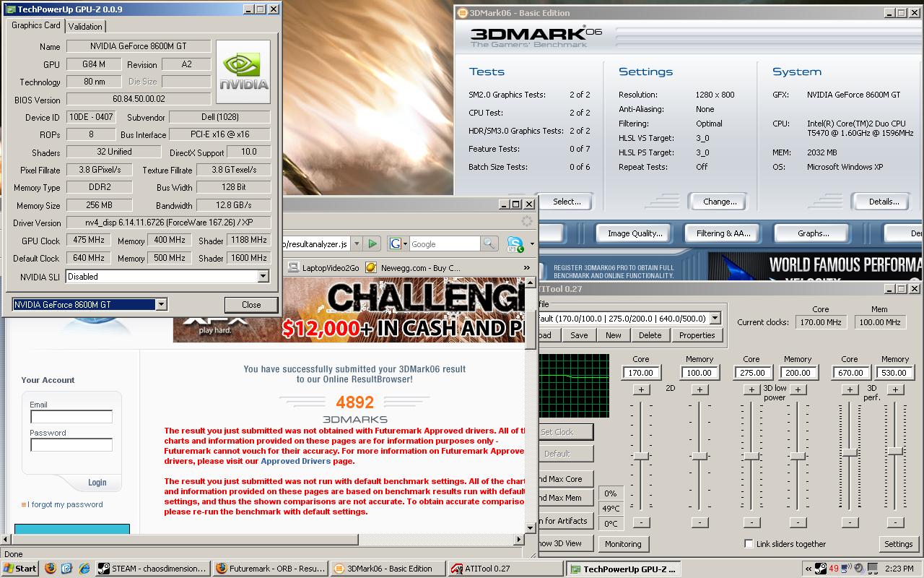Click the Email input field
Screen dimensions: 924x578
pos(71,416)
